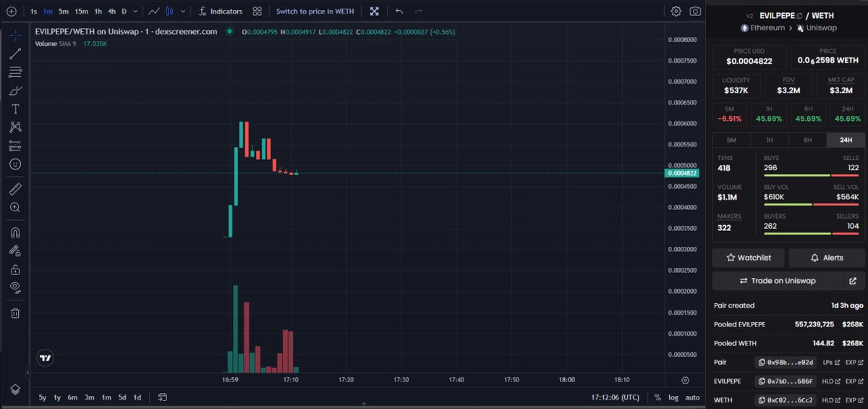The width and height of the screenshot is (868, 409).
Task: Open Uniswap trade in new window icon
Action: (853, 281)
